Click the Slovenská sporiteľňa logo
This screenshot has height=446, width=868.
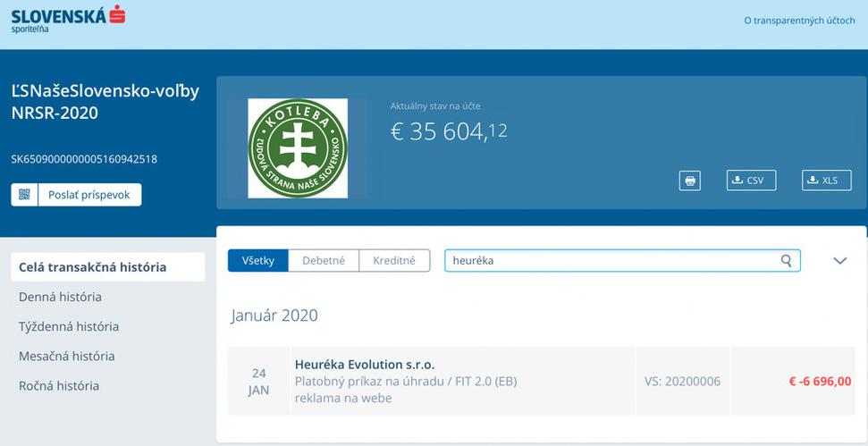click(x=68, y=19)
